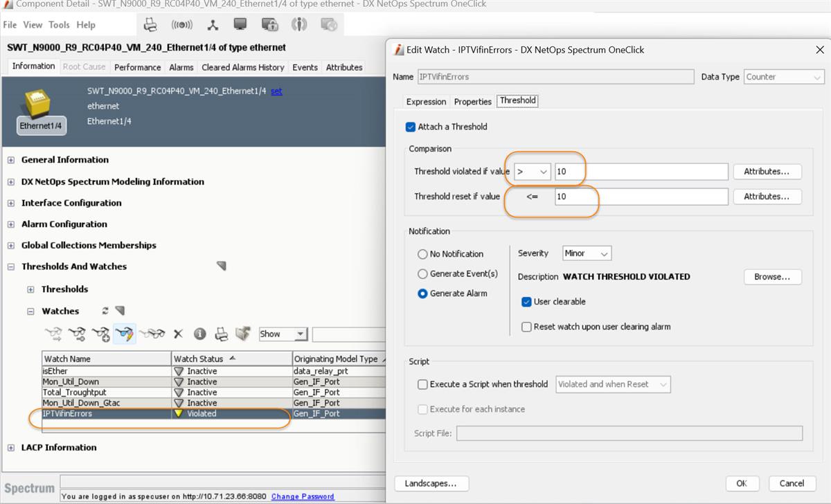Cancel the Edit Watch dialog

click(792, 483)
